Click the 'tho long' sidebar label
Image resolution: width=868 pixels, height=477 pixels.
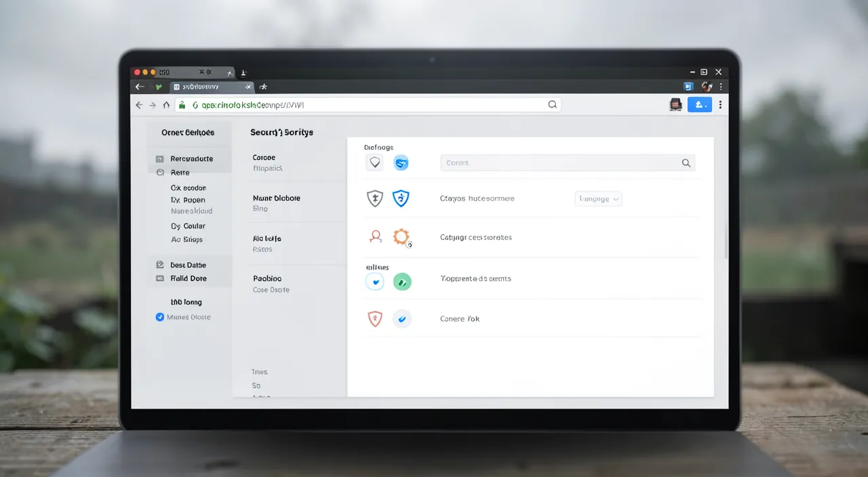[186, 302]
